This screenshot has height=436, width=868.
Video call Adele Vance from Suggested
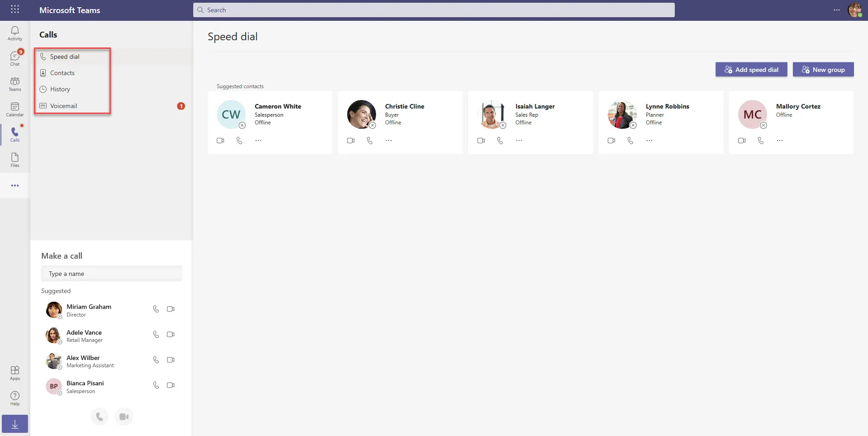click(171, 334)
